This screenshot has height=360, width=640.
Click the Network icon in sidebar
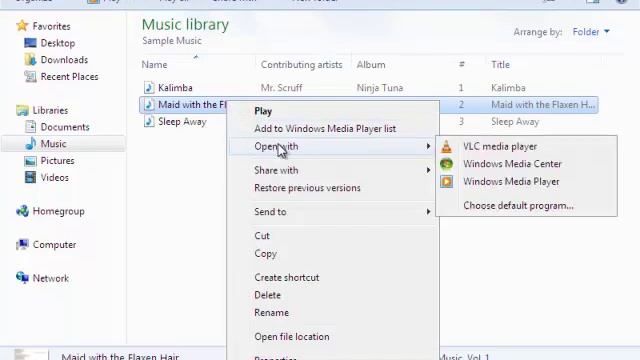point(22,278)
